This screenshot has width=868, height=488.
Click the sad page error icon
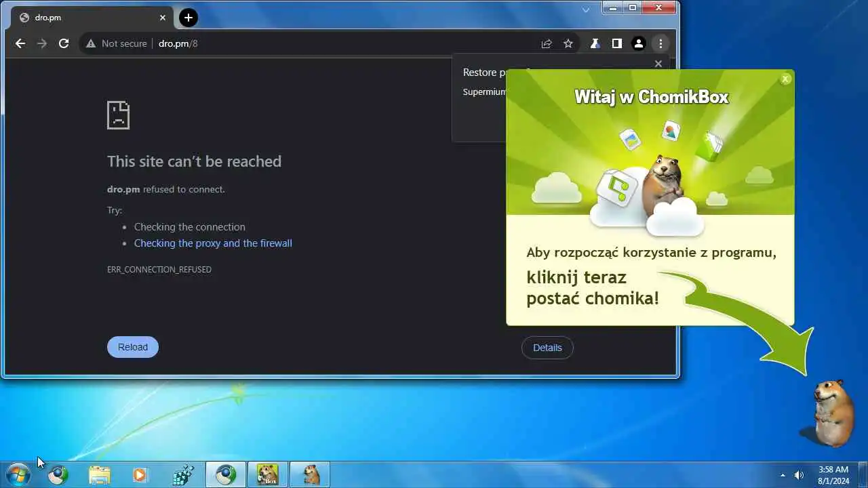point(118,115)
